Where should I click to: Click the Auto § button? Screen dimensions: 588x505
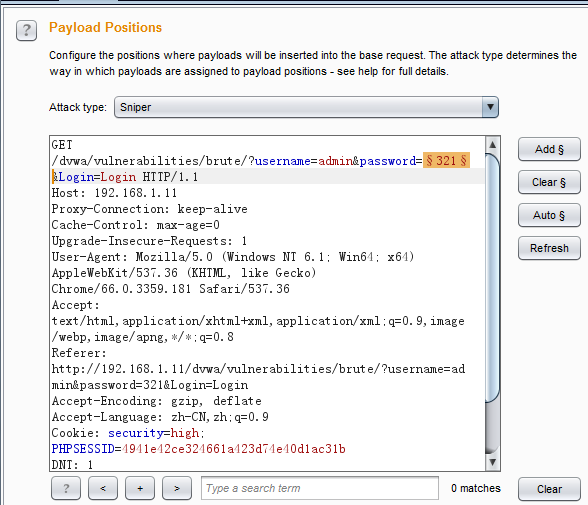(x=549, y=215)
